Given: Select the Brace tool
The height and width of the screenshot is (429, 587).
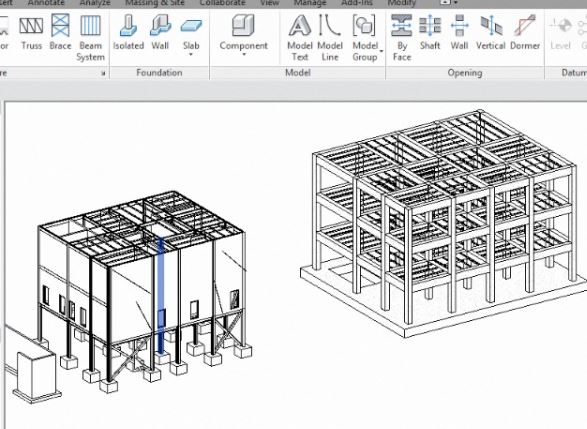Looking at the screenshot, I should tap(60, 33).
